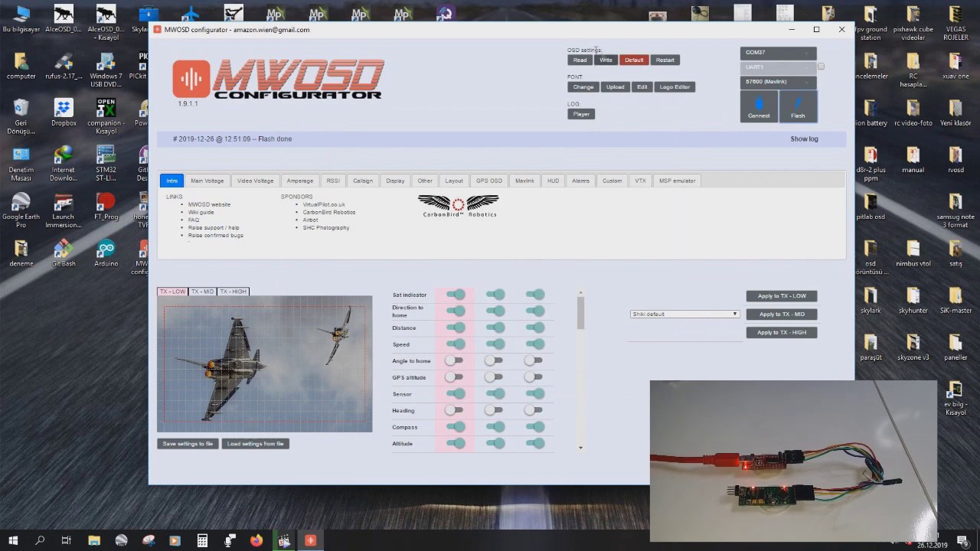Image resolution: width=980 pixels, height=551 pixels.
Task: Select the Recycle Bin (Geri Dönüşüm) icon
Action: pos(21,116)
